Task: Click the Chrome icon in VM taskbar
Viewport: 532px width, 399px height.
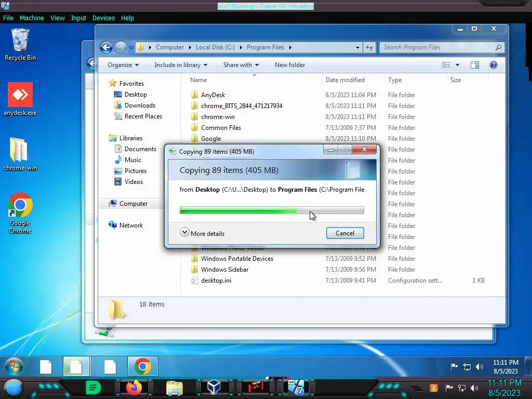Action: tap(143, 366)
